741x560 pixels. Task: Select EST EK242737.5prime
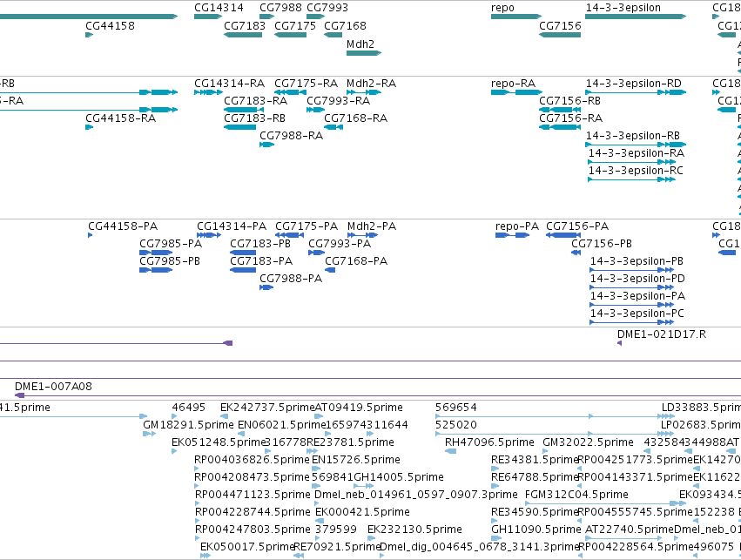225,416
